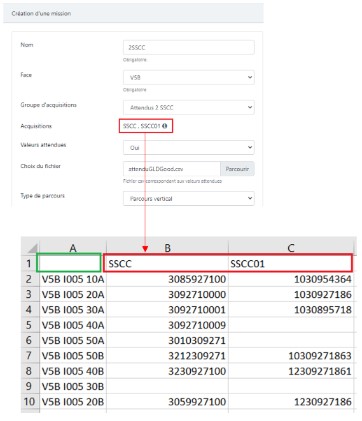
Task: Click cell value 3212309271
Action: point(167,356)
